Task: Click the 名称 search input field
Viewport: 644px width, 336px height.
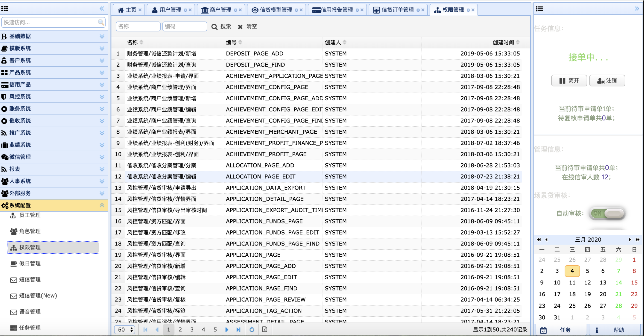Action: tap(138, 26)
